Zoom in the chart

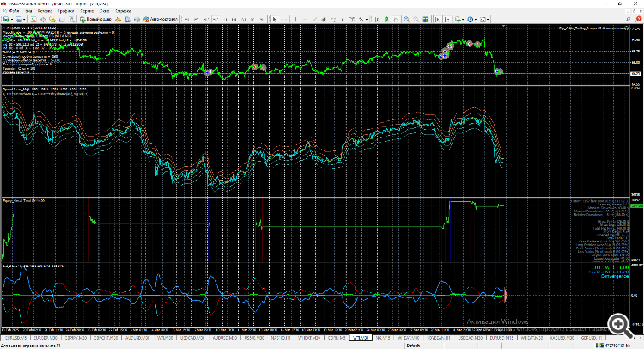point(407,19)
